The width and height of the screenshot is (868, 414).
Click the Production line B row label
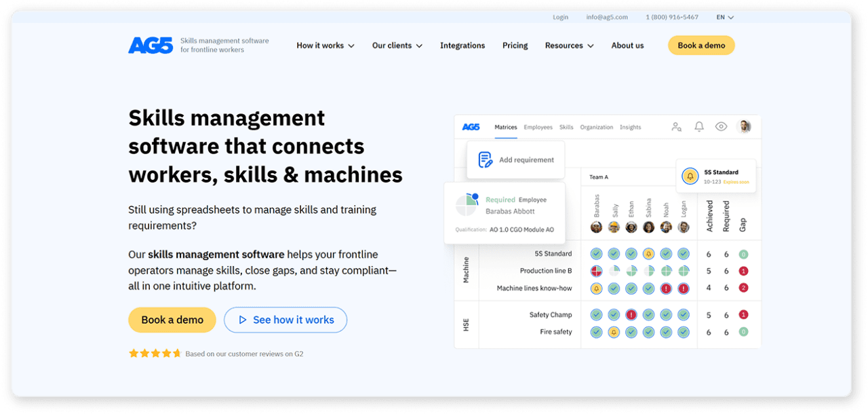pyautogui.click(x=546, y=271)
